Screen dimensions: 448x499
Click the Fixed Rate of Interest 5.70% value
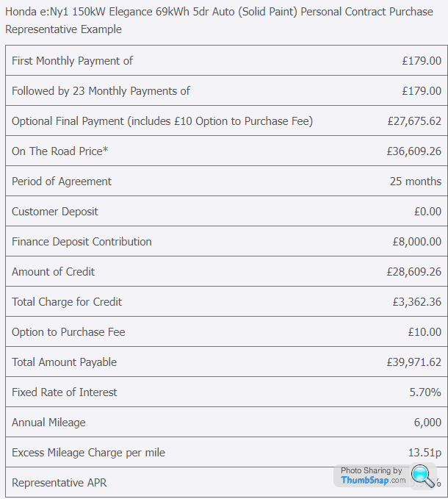tap(425, 392)
